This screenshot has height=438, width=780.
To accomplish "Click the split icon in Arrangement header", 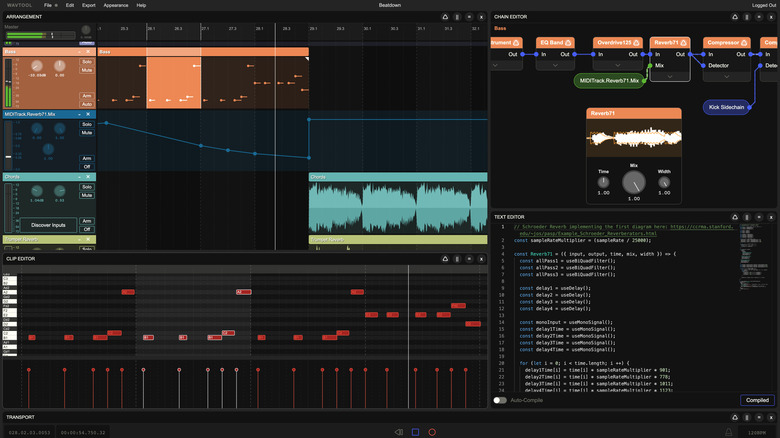I will pyautogui.click(x=457, y=17).
